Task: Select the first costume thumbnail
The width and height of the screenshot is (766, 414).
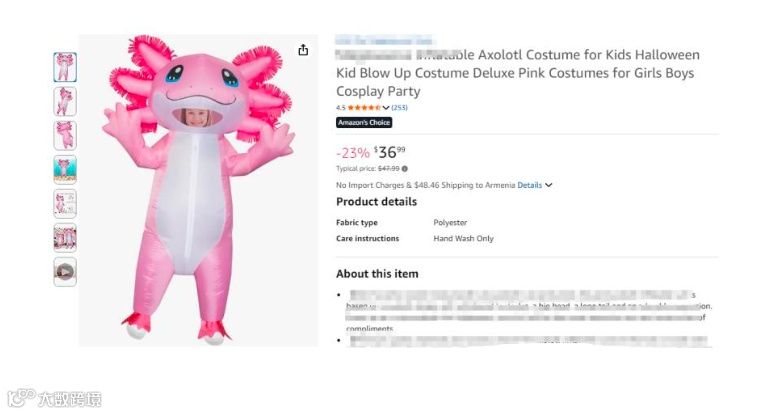Action: coord(65,67)
